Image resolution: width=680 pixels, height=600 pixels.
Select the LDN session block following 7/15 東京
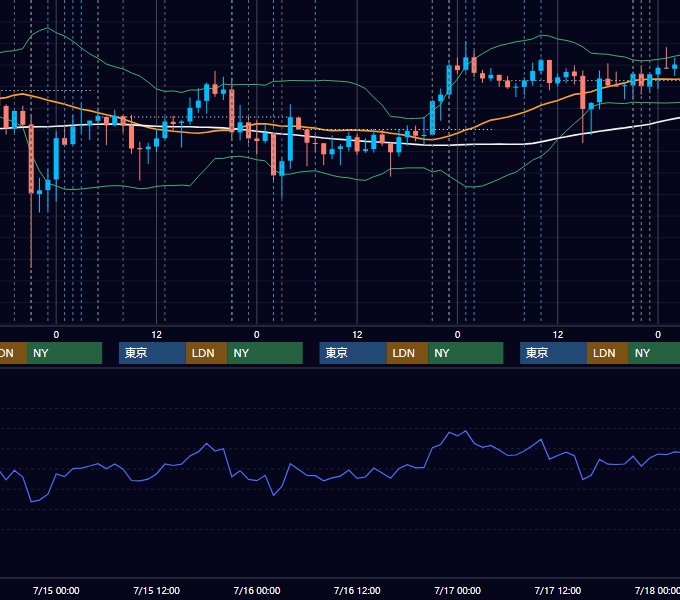point(206,353)
